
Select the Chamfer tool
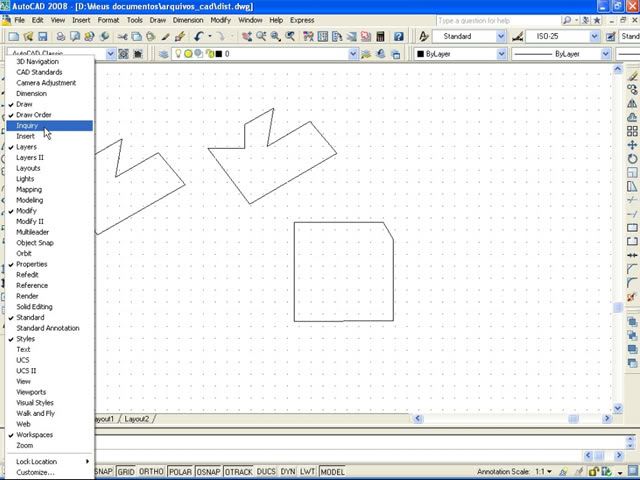[632, 269]
